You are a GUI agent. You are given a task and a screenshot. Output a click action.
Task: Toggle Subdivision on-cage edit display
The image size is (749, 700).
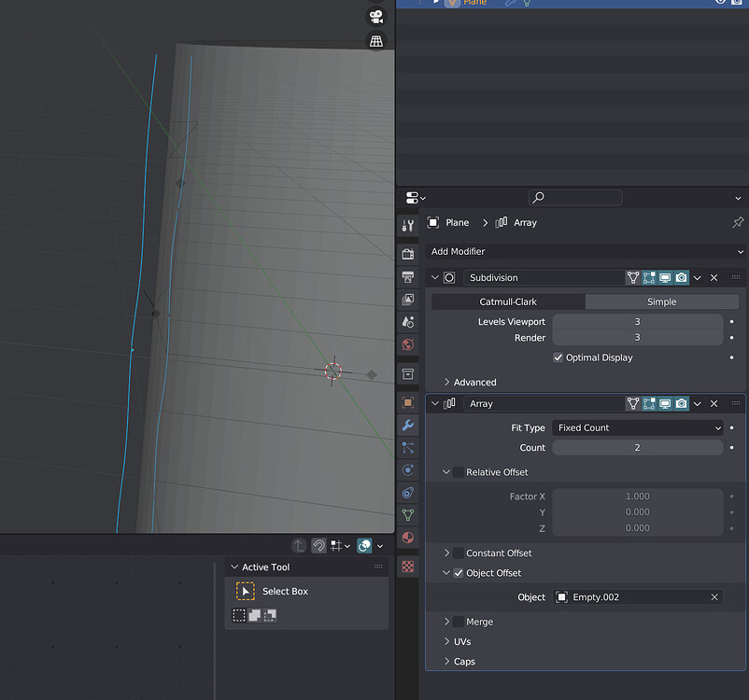coord(633,277)
